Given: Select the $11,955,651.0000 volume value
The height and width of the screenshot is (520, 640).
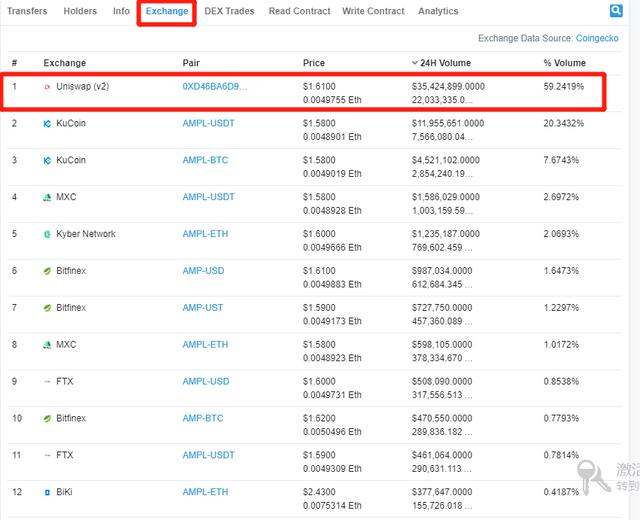Looking at the screenshot, I should [448, 123].
